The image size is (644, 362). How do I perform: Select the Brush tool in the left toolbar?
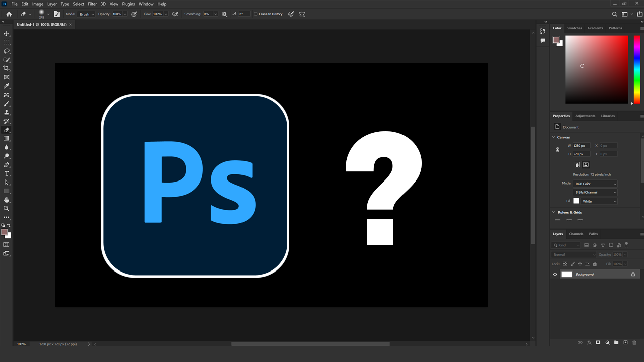(x=7, y=104)
